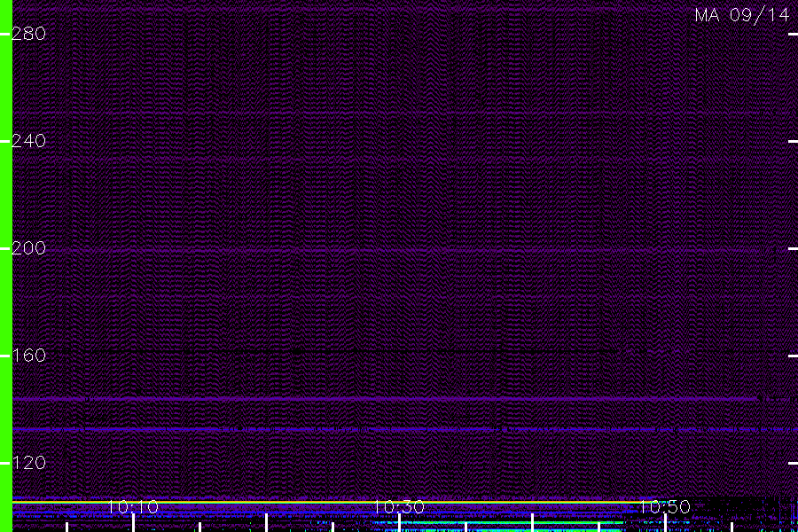Click the 120 frequency axis label
The image size is (798, 532).
point(28,463)
